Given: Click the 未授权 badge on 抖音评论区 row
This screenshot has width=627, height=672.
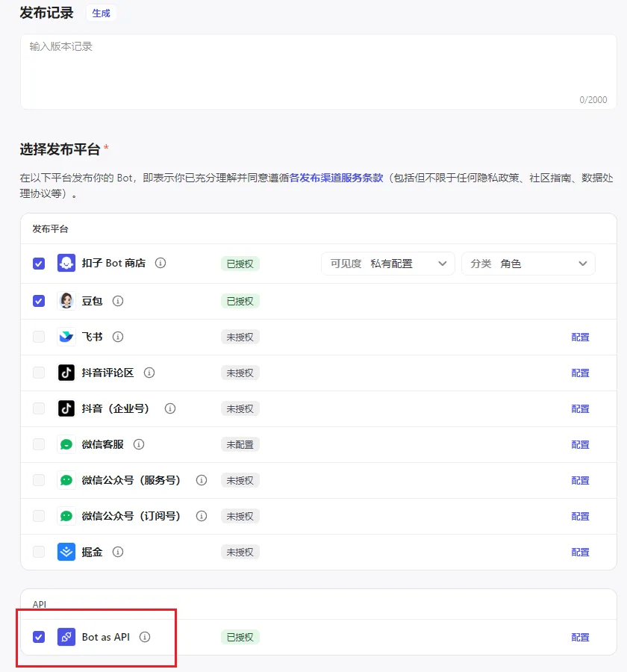Looking at the screenshot, I should coord(240,373).
